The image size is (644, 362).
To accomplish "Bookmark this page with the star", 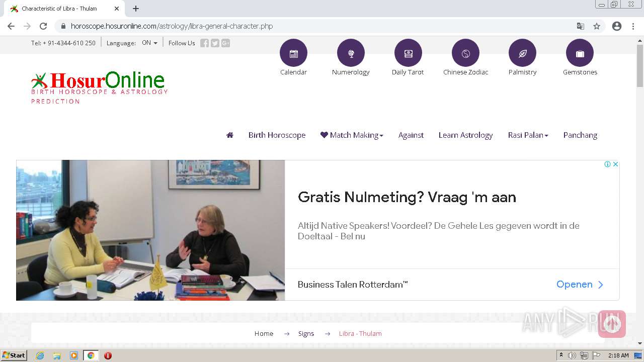I will (x=597, y=26).
